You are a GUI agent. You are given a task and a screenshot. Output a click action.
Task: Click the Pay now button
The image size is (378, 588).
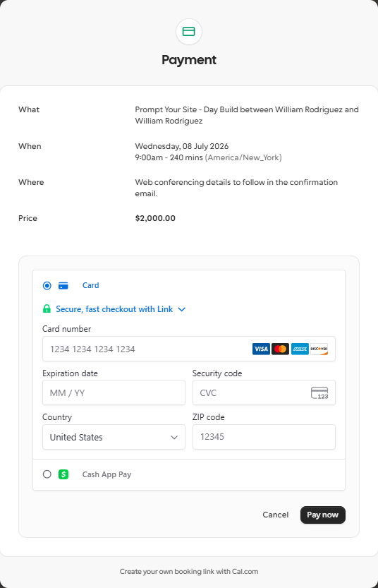[x=322, y=515]
